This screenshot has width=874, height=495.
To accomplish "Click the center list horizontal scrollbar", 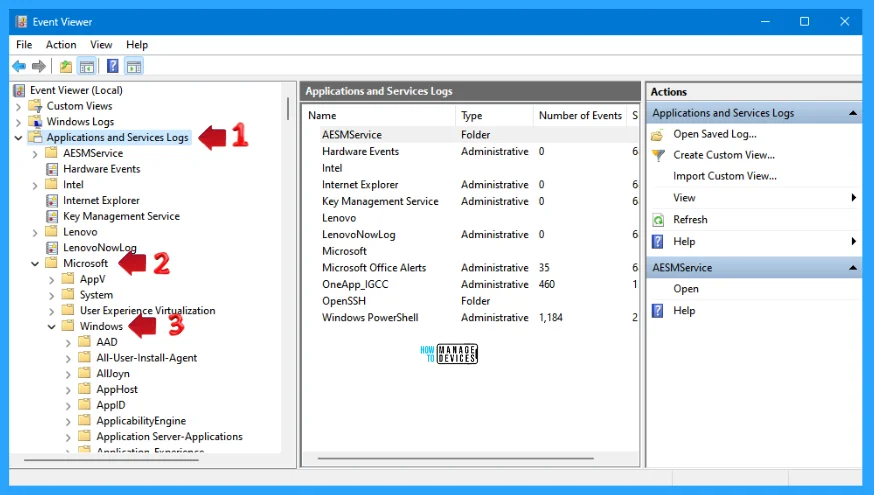I will click(455, 458).
